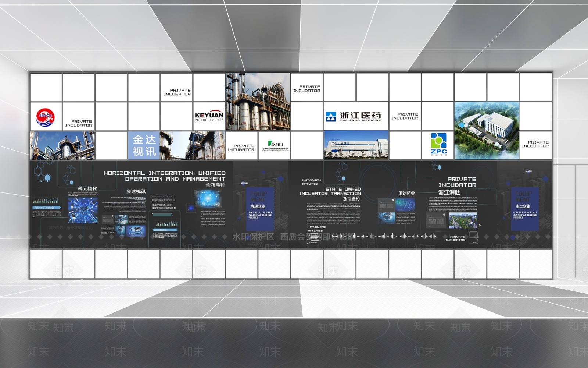
Task: Click the EQUIPMENT MANUFACTURING PROJECT text
Action: click(525, 215)
